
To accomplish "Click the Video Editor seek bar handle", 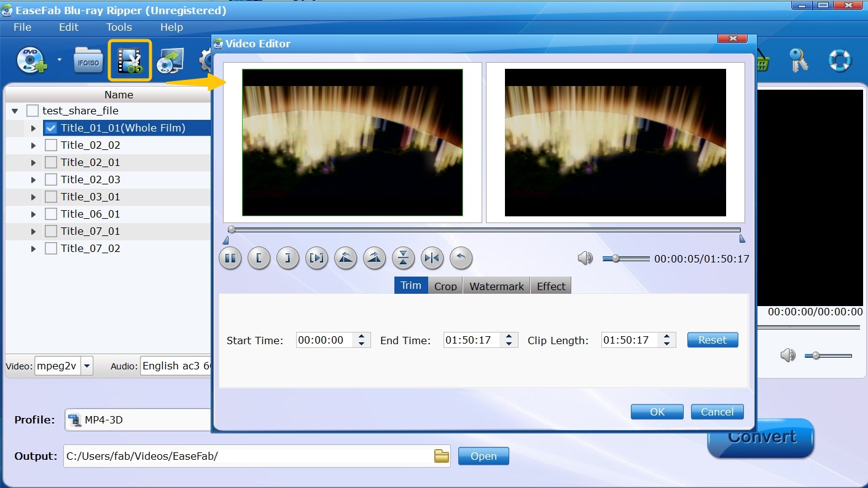I will 232,229.
